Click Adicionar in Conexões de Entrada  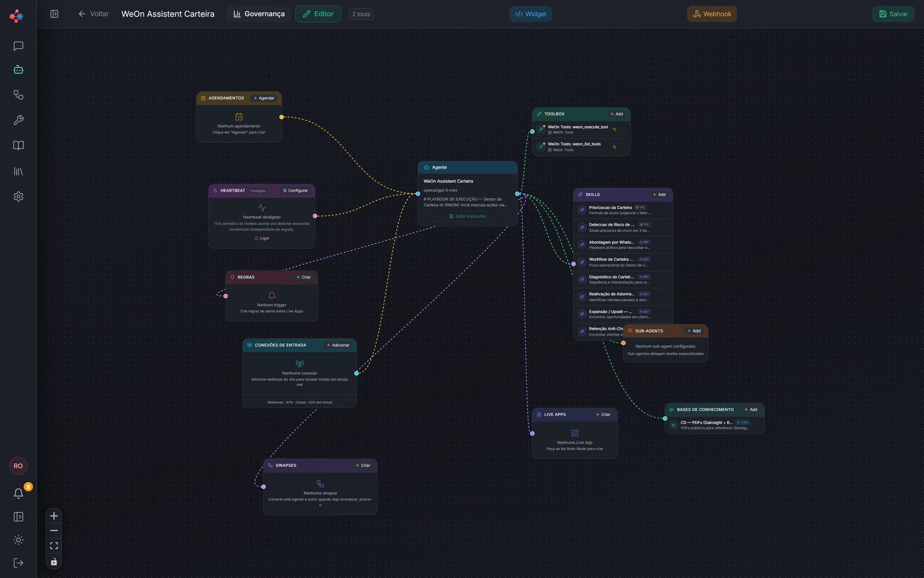(338, 345)
